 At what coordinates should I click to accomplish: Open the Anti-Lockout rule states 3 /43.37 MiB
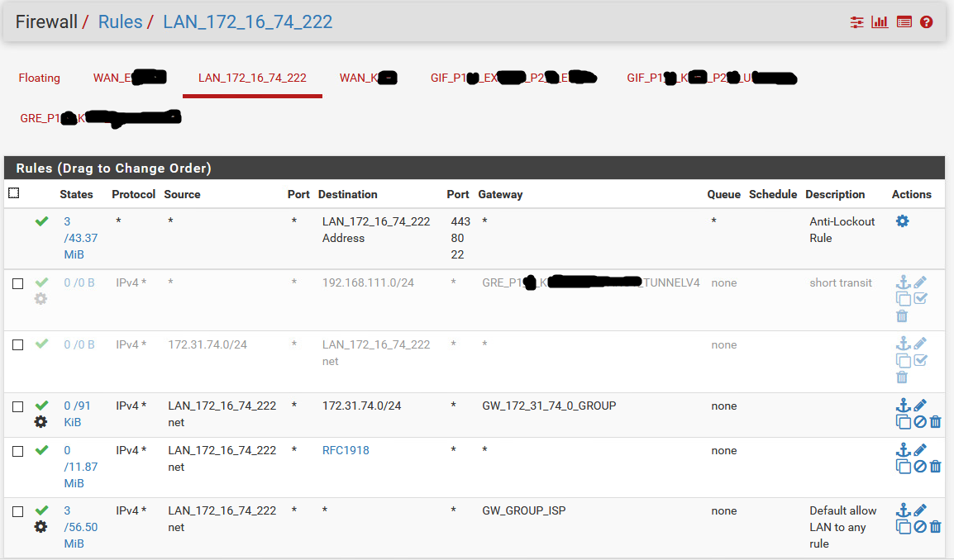tap(79, 238)
